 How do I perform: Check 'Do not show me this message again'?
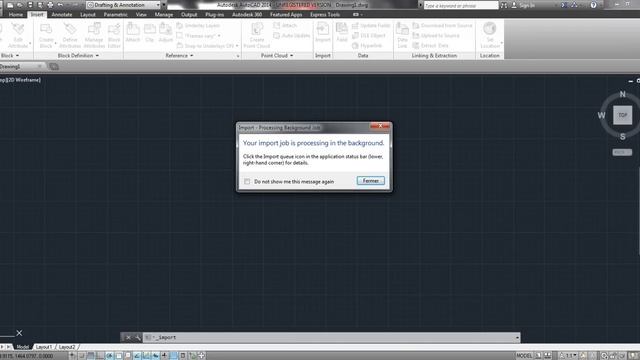tap(247, 181)
